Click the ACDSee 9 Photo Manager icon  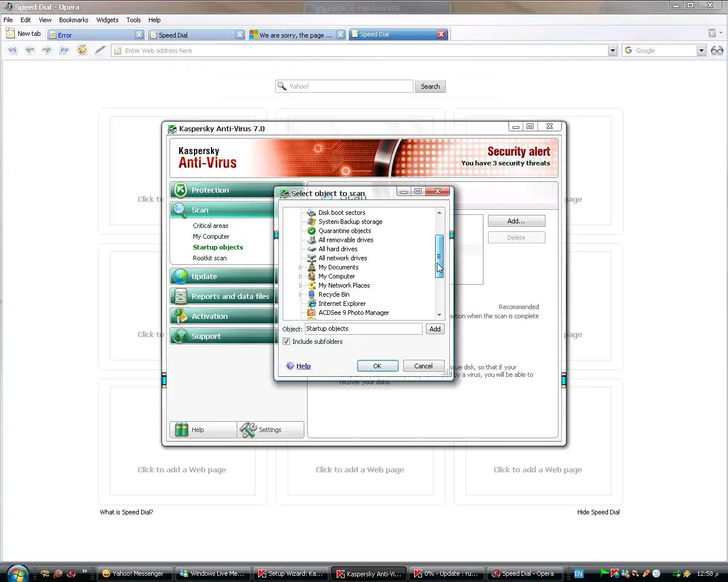click(311, 313)
